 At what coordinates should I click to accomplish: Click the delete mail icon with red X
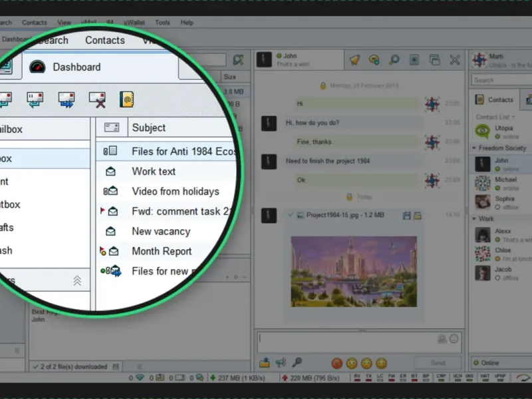97,100
